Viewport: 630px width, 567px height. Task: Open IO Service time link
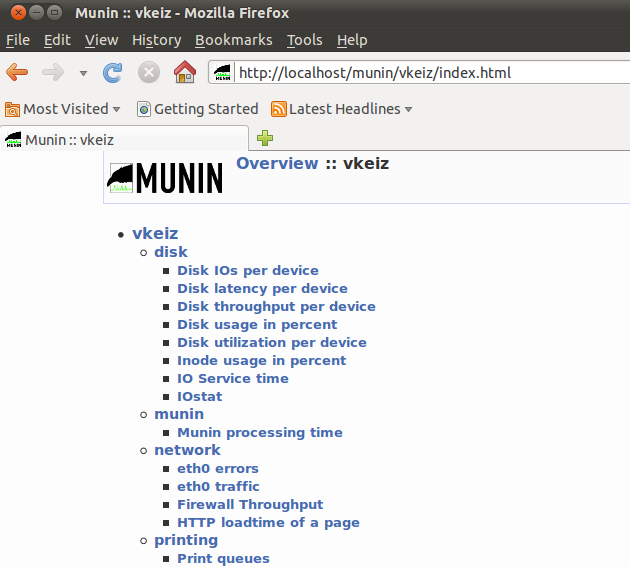233,379
